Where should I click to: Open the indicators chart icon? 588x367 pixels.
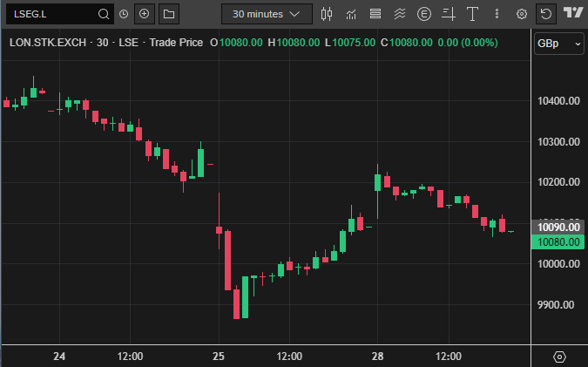point(351,14)
